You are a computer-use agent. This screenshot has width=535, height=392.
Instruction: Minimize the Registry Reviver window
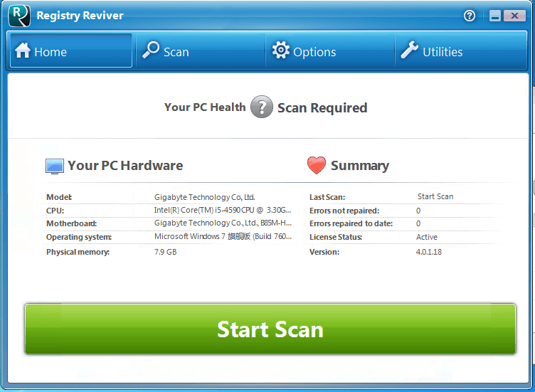(x=494, y=16)
